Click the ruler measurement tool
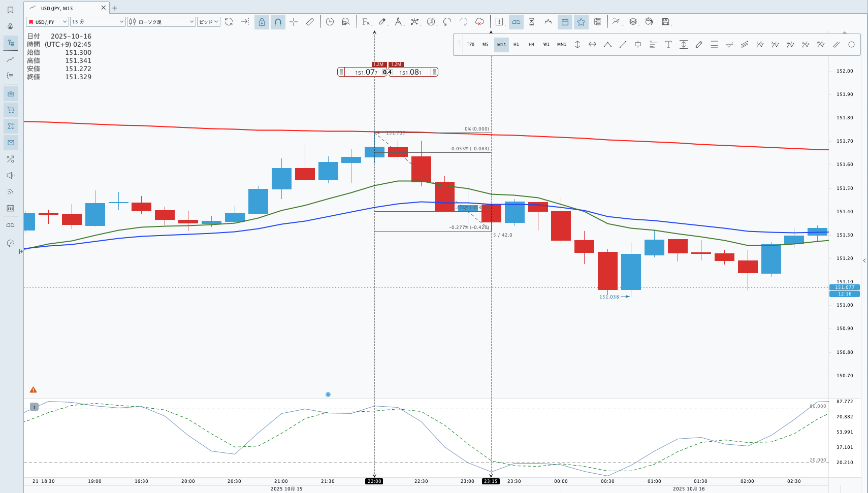The image size is (868, 493). tap(310, 22)
